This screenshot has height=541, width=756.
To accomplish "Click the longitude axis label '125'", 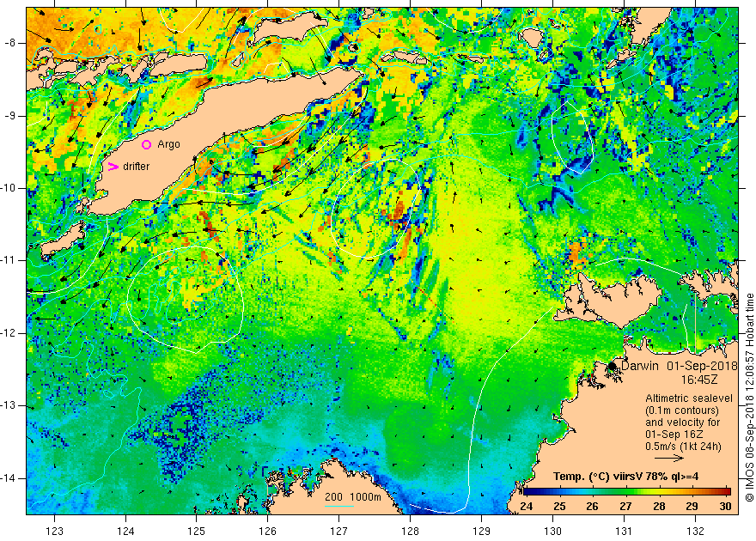I will 197,532.
